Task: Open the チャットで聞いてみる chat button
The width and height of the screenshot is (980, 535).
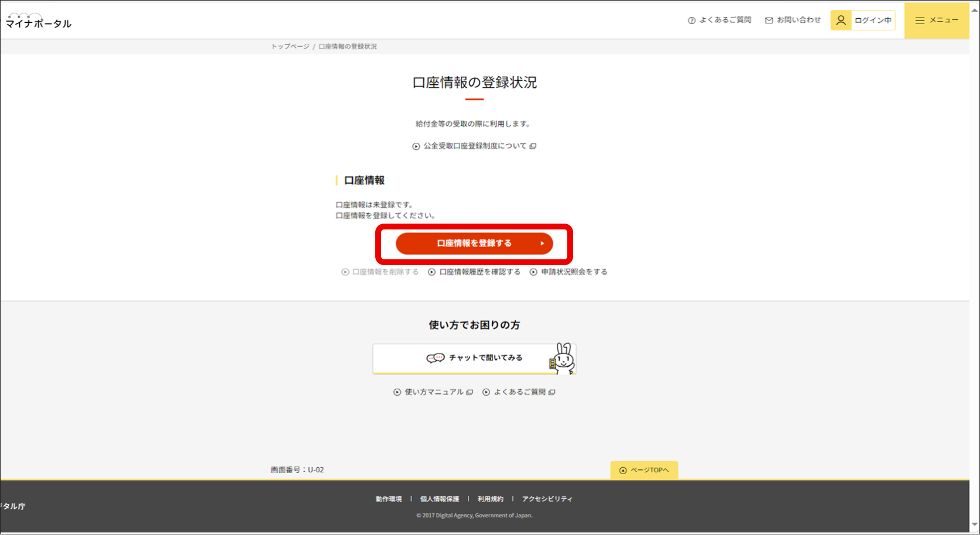Action: (x=474, y=358)
